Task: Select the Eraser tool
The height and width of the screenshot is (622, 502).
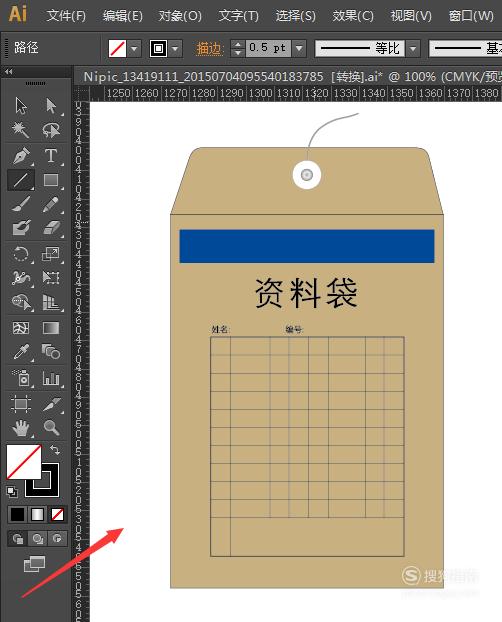Action: [x=51, y=228]
